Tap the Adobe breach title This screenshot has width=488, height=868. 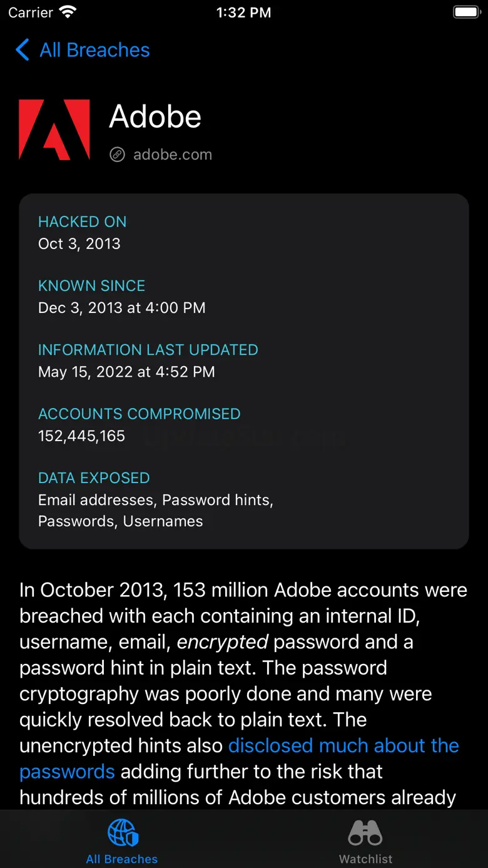[155, 116]
